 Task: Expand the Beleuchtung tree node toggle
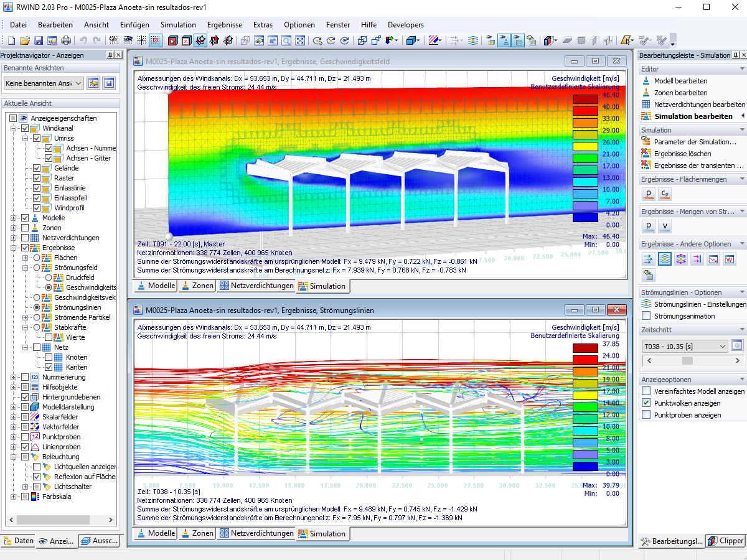pos(14,457)
